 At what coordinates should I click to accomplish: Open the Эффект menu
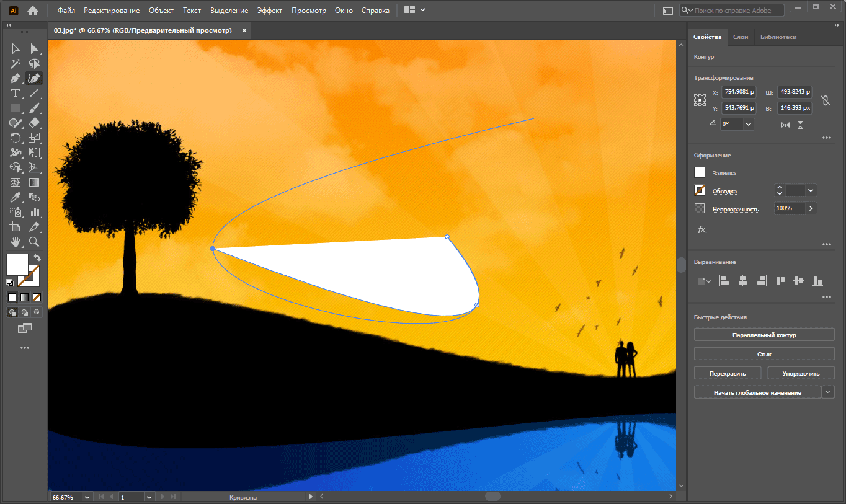[270, 10]
